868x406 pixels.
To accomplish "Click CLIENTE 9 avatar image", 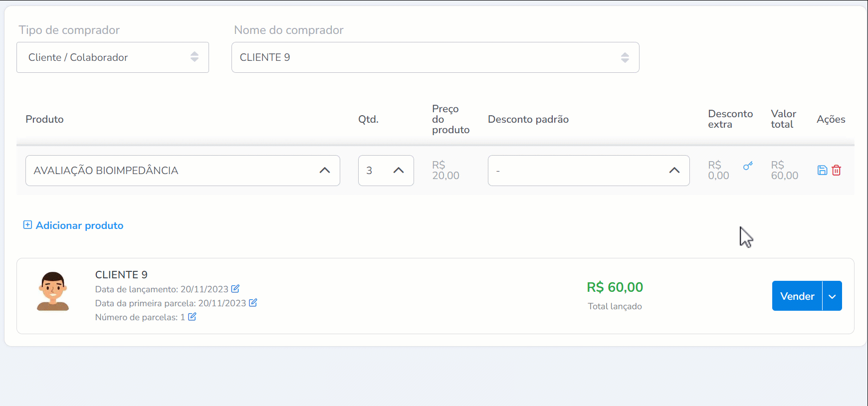I will 53,292.
